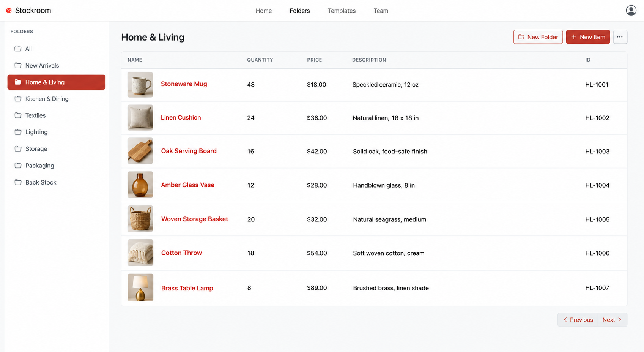644x352 pixels.
Task: Click the Stockroom logo icon
Action: pos(9,11)
